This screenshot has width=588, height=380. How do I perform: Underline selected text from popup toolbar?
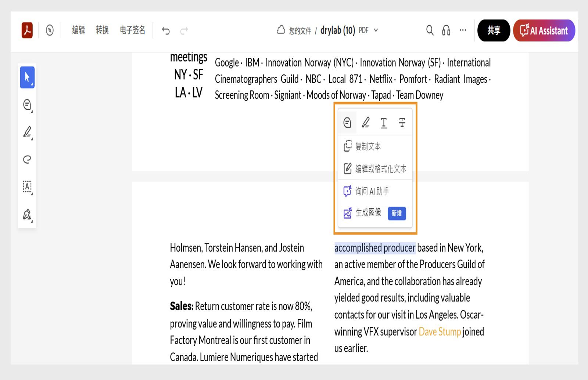(384, 122)
